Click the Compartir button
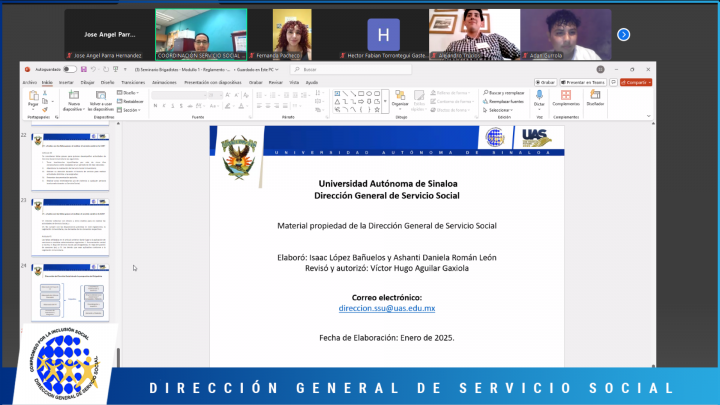The image size is (720, 405). point(636,83)
